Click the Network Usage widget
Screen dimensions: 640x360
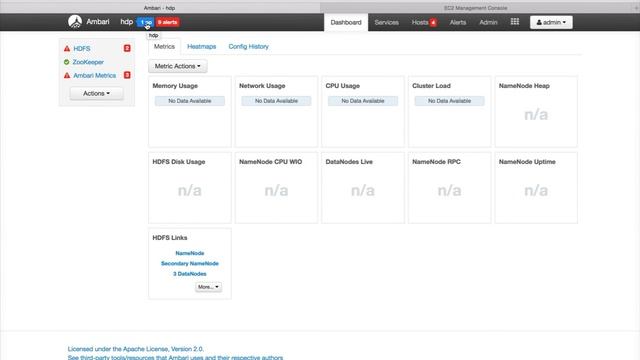(x=276, y=112)
